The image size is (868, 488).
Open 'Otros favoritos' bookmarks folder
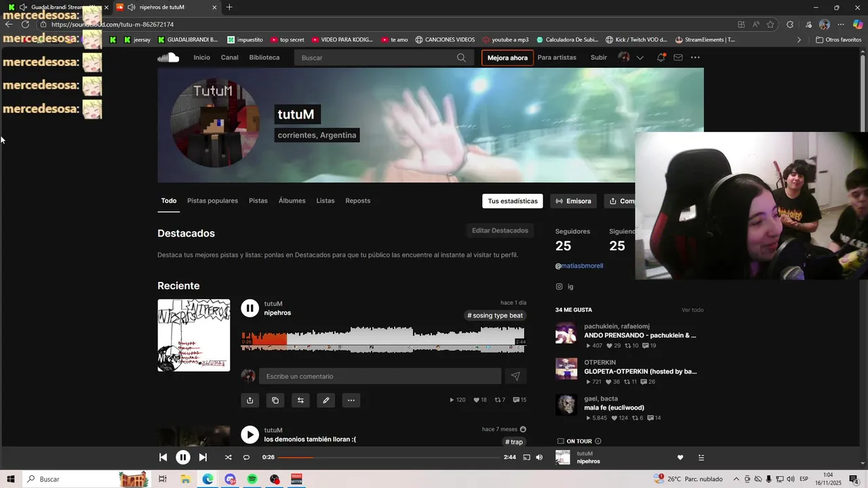tap(838, 40)
